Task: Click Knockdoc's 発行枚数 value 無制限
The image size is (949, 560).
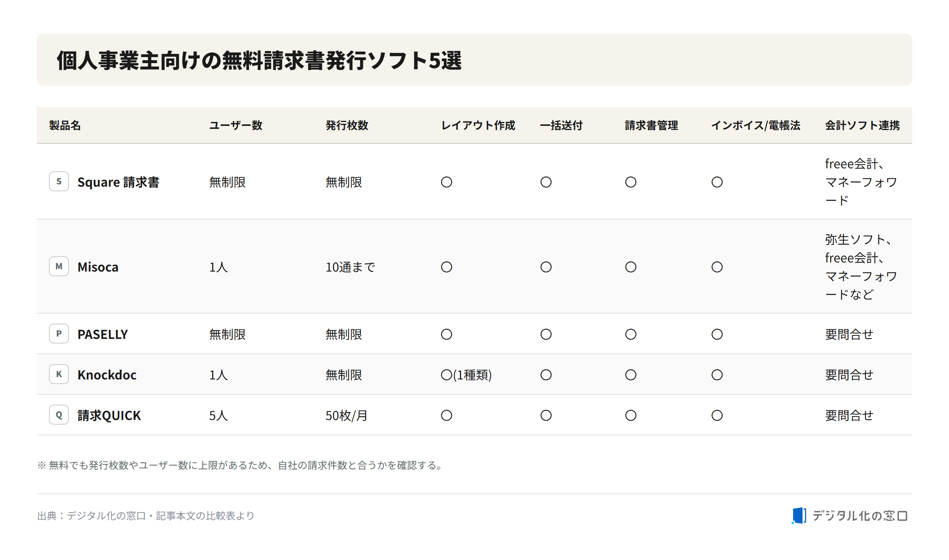Action: click(x=344, y=375)
